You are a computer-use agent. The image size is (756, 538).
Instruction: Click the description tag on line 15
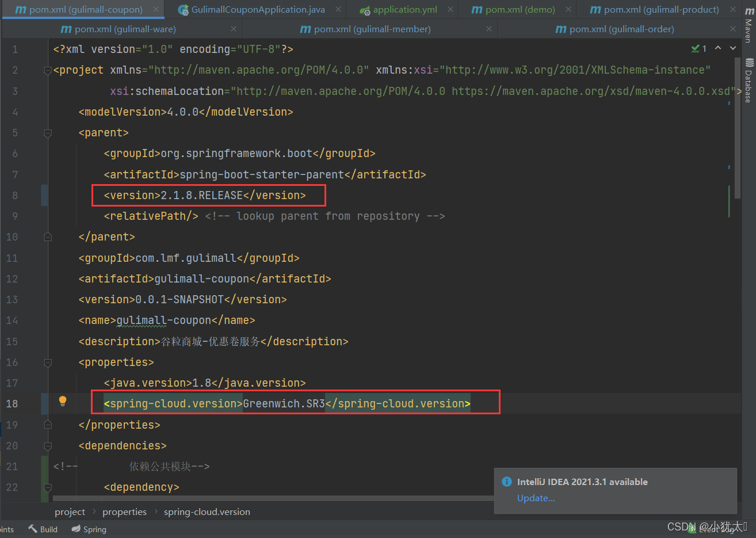pyautogui.click(x=213, y=342)
